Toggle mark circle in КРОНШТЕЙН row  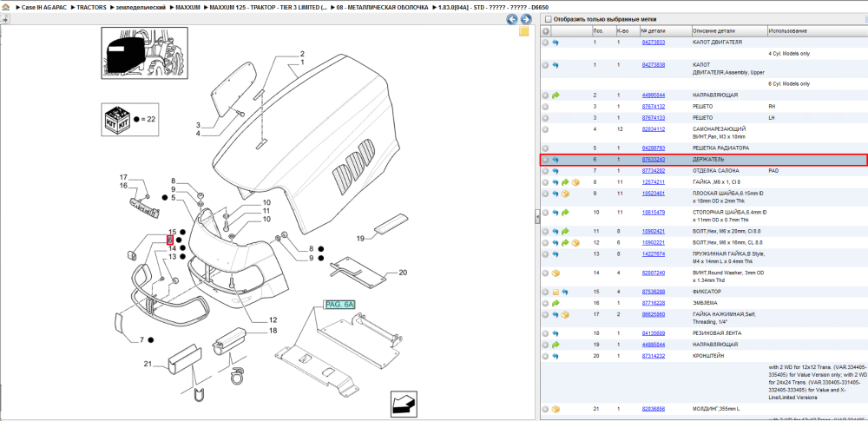545,356
